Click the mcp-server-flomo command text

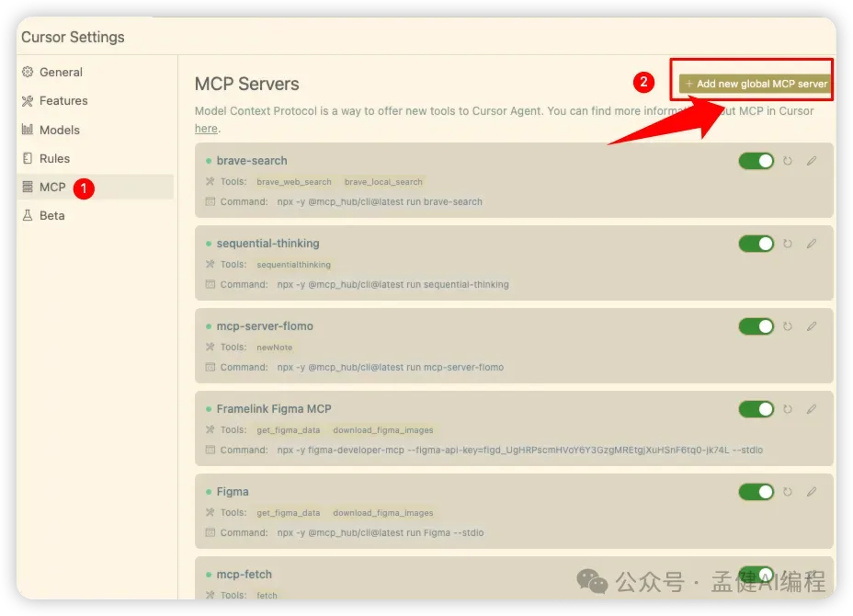390,368
